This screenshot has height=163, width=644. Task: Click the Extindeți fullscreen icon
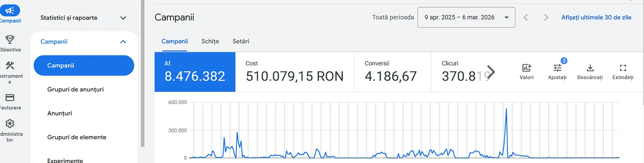(x=623, y=68)
